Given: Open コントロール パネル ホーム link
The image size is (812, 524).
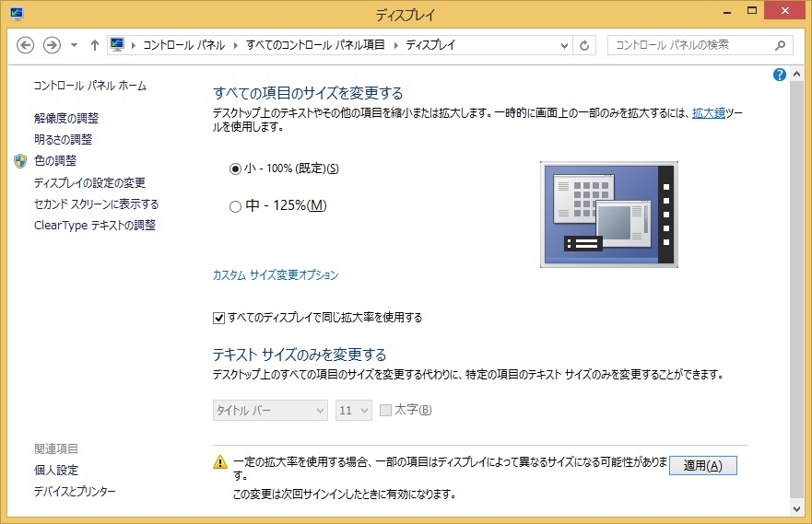Looking at the screenshot, I should point(90,86).
